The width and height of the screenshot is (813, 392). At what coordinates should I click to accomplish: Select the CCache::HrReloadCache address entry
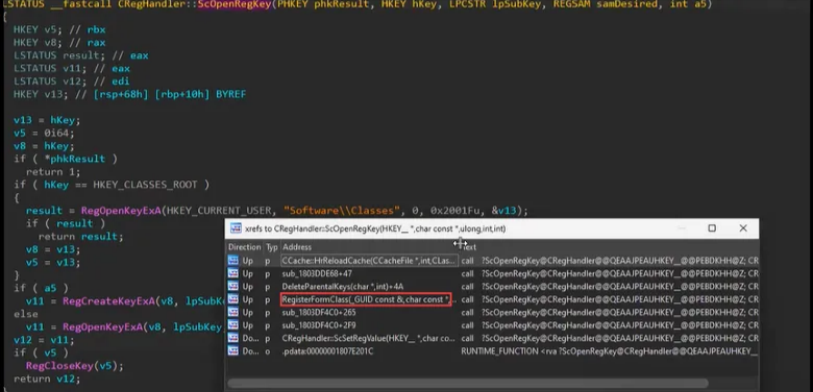tap(369, 260)
